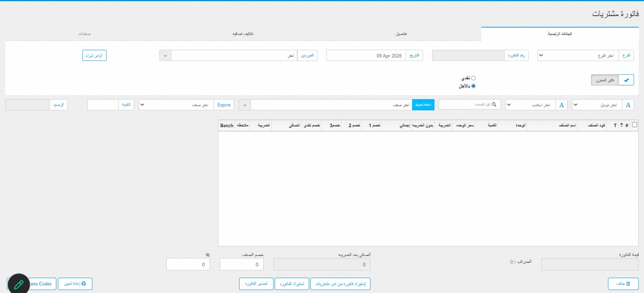644x293 pixels.
Task: Open the اختر استامب stamp dropdown
Action: click(530, 105)
